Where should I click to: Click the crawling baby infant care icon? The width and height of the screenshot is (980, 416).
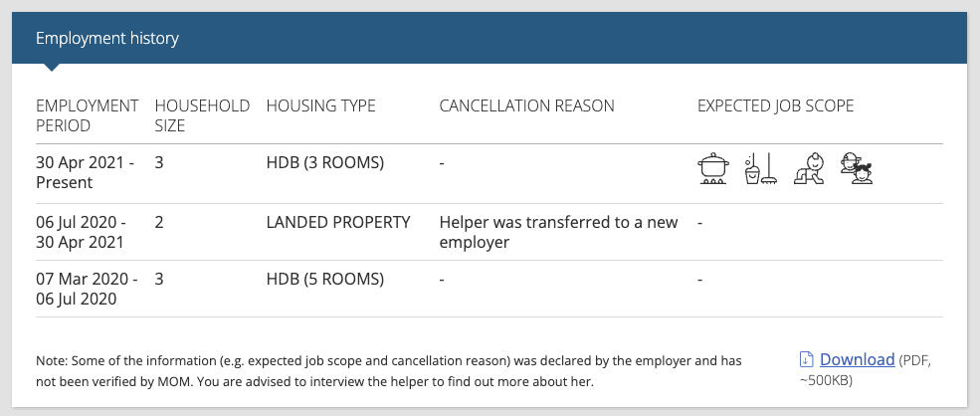tap(810, 169)
